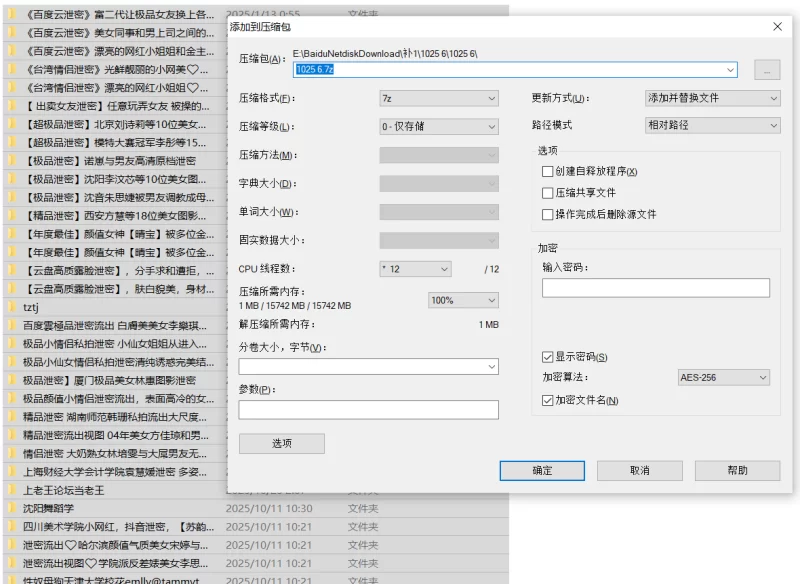800x584 pixels.
Task: Toggle the 压缩共享文件 checkbox
Action: (547, 193)
